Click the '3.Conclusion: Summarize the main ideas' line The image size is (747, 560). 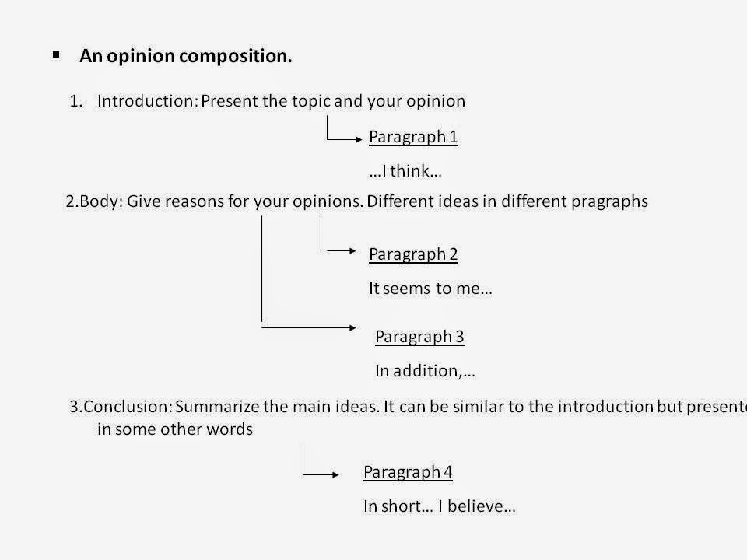click(405, 407)
